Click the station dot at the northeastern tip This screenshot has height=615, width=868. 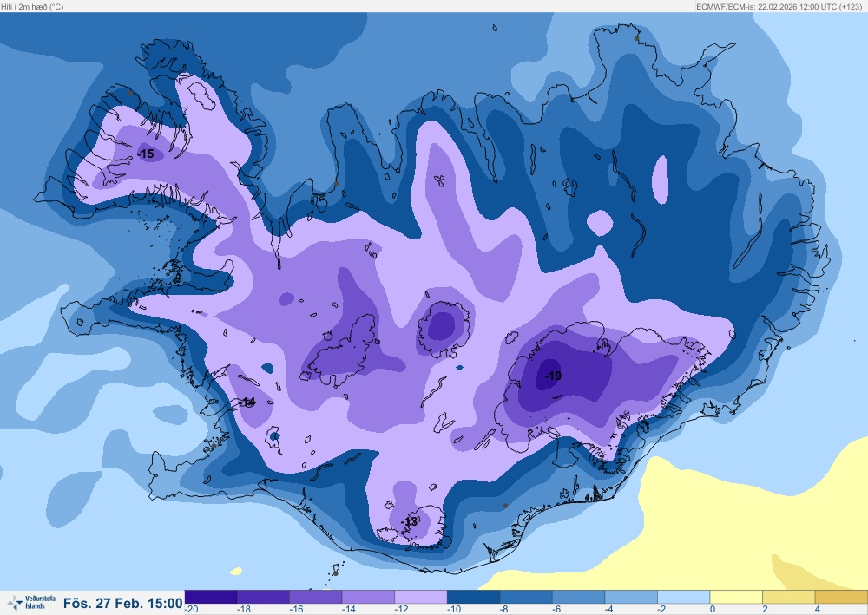636,38
